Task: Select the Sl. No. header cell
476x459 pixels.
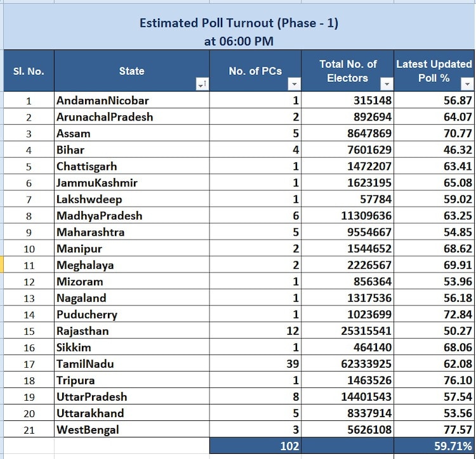Action: pyautogui.click(x=29, y=71)
